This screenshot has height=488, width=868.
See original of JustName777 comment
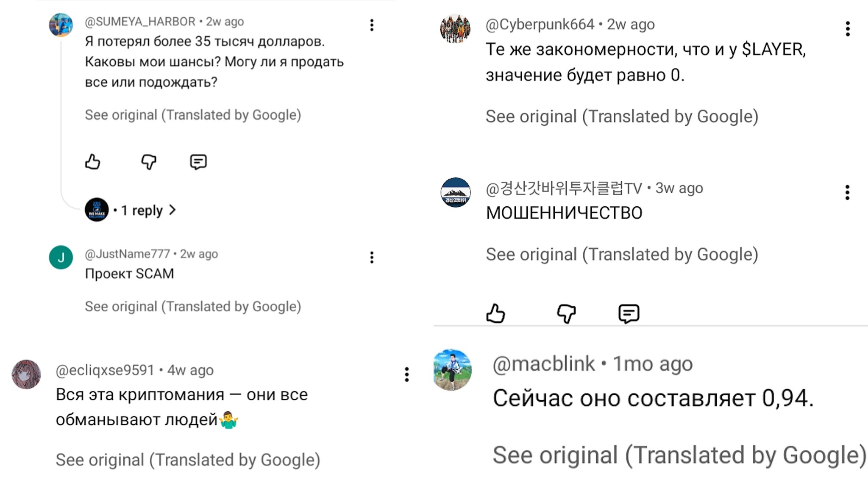click(193, 306)
